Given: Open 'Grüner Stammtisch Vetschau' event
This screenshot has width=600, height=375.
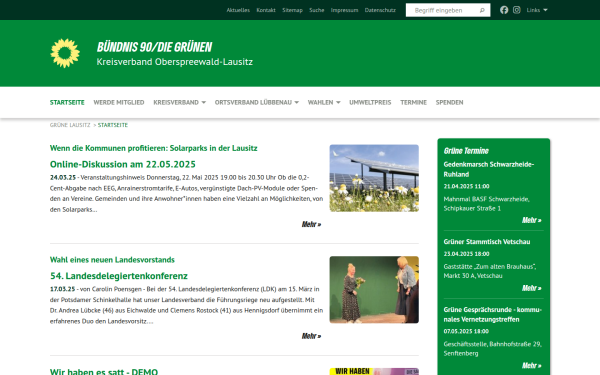Looking at the screenshot, I should [487, 242].
